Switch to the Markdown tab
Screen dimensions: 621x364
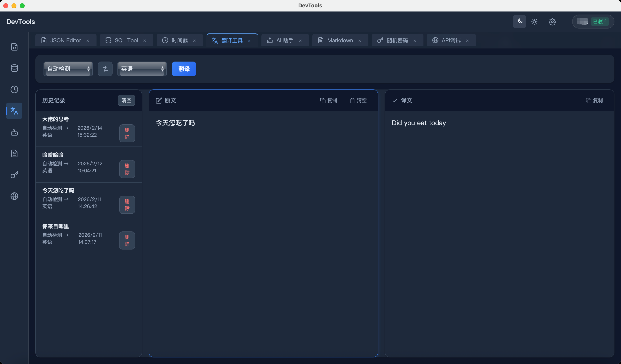[340, 40]
